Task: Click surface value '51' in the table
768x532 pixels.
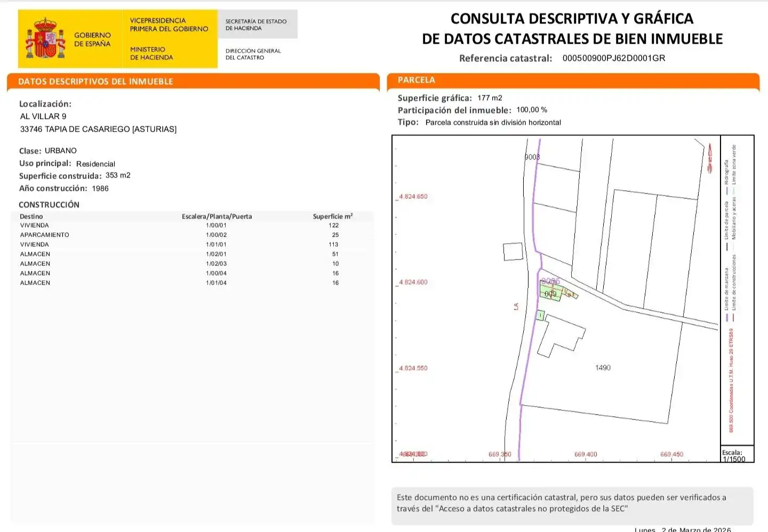Action: click(x=335, y=254)
